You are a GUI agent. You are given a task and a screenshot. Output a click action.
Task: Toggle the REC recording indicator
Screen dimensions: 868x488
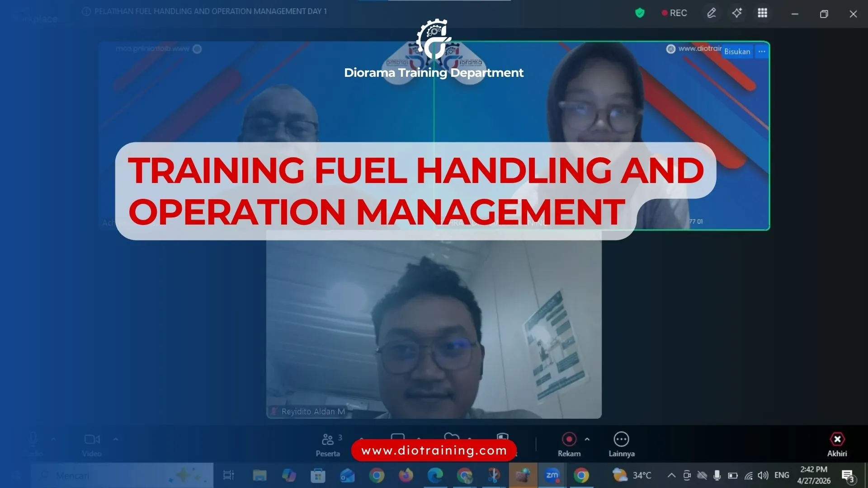[674, 13]
